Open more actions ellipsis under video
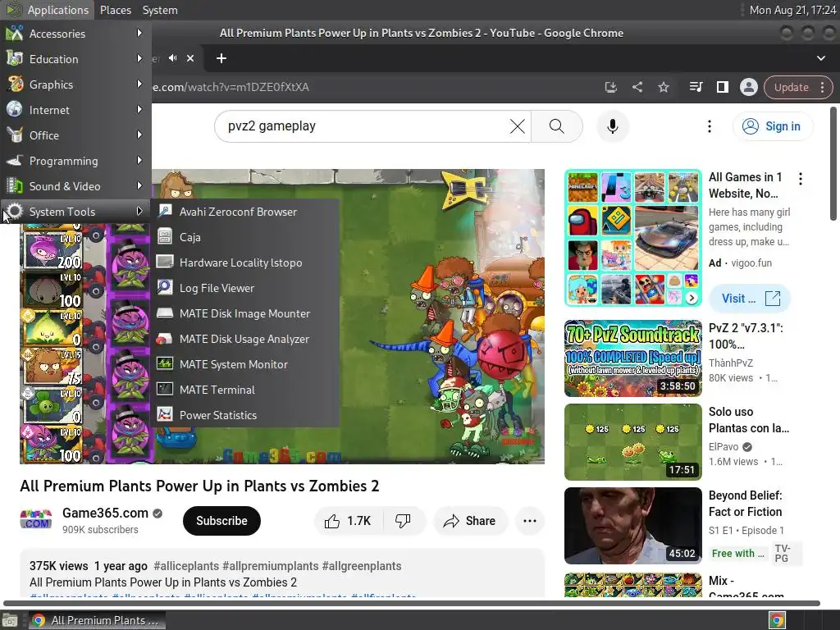This screenshot has width=840, height=630. coord(529,521)
